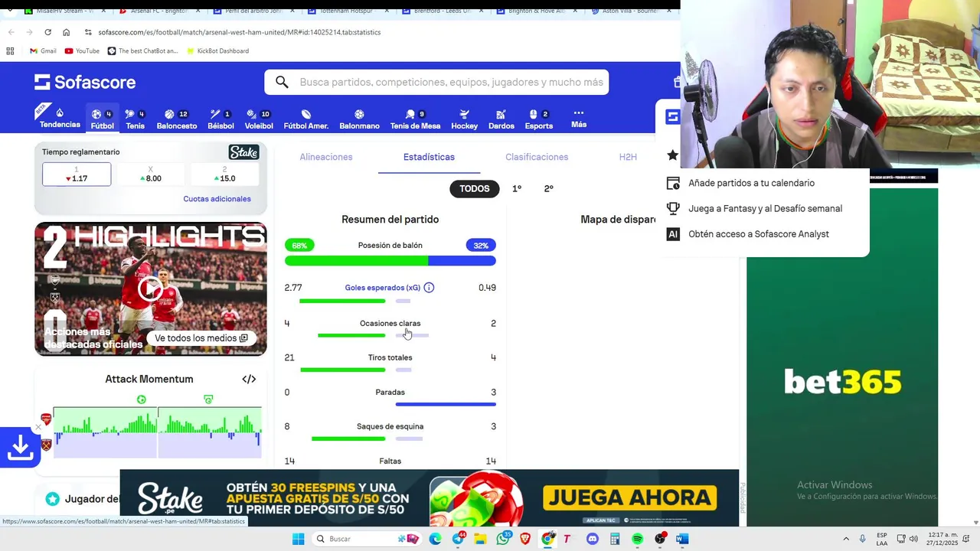
Task: Go to browser home page
Action: (66, 32)
